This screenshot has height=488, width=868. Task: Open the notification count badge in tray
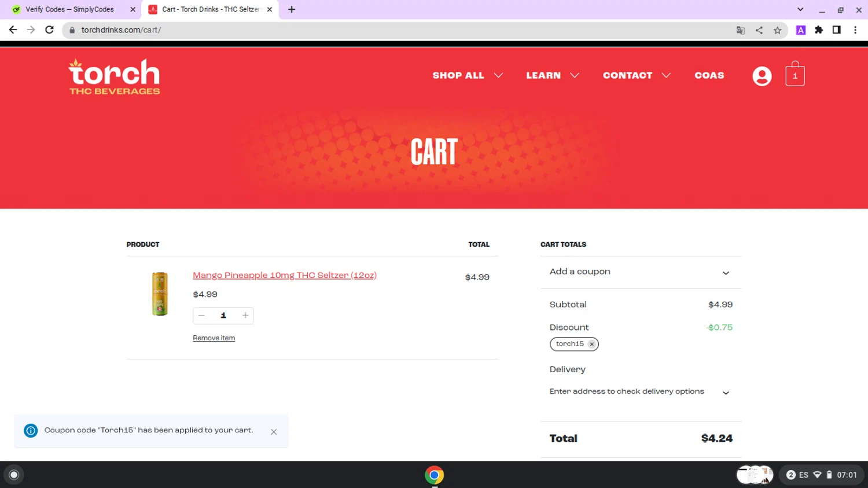click(790, 475)
